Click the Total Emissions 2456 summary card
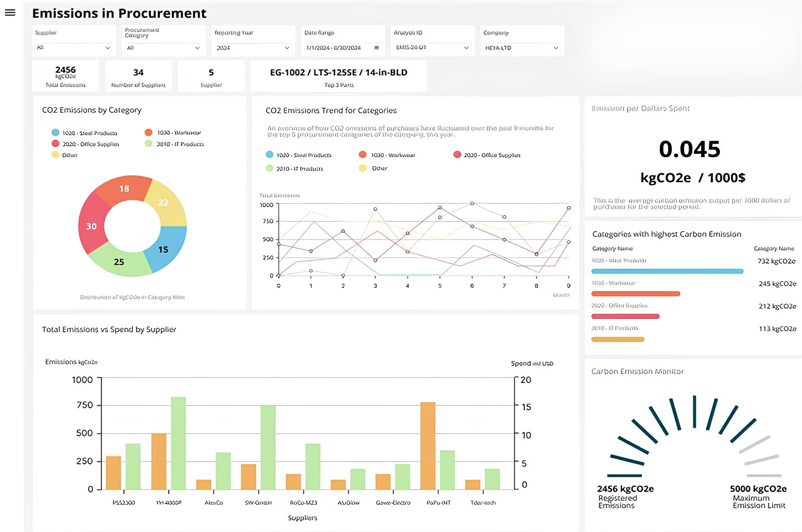The image size is (802, 532). [x=66, y=76]
